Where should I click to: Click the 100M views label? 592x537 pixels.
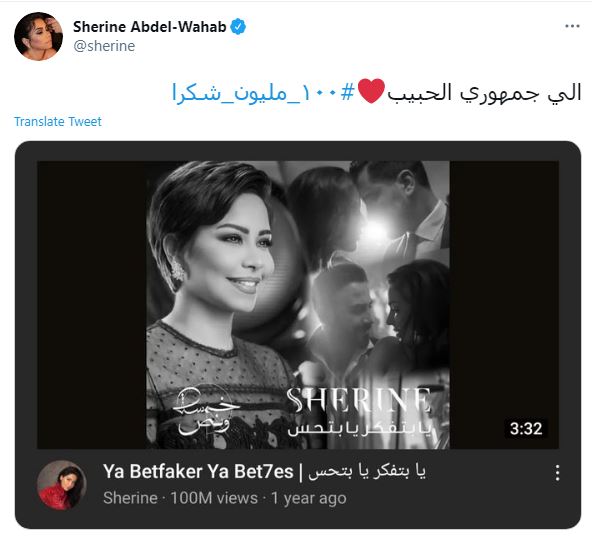click(x=214, y=498)
